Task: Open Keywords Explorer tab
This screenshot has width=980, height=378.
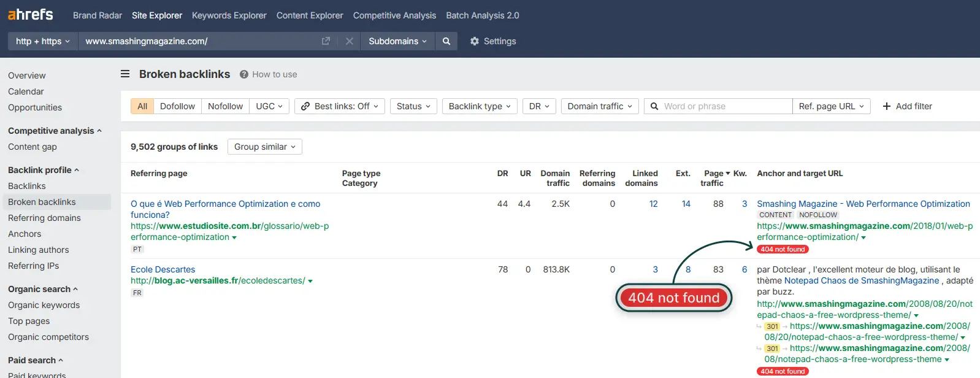Action: 229,15
